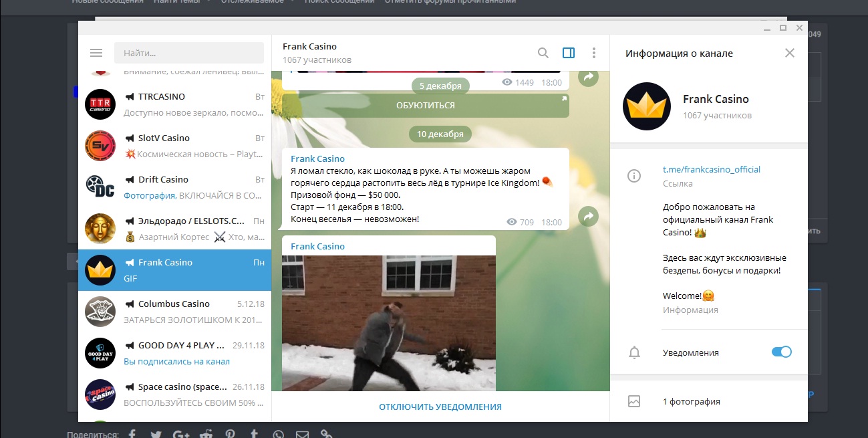The image size is (868, 438).
Task: Share via WhatsApp icon on forum page
Action: coord(278,434)
